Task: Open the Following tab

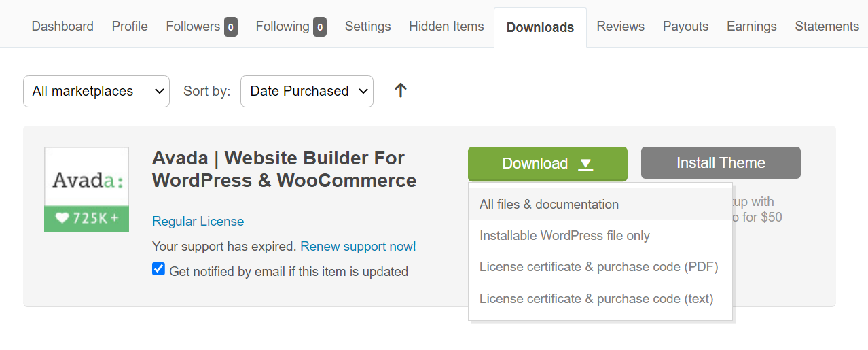Action: tap(291, 27)
